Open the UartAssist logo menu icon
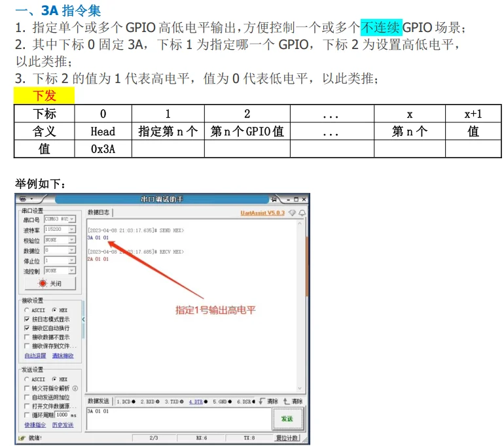The image size is (504, 446). tap(23, 199)
